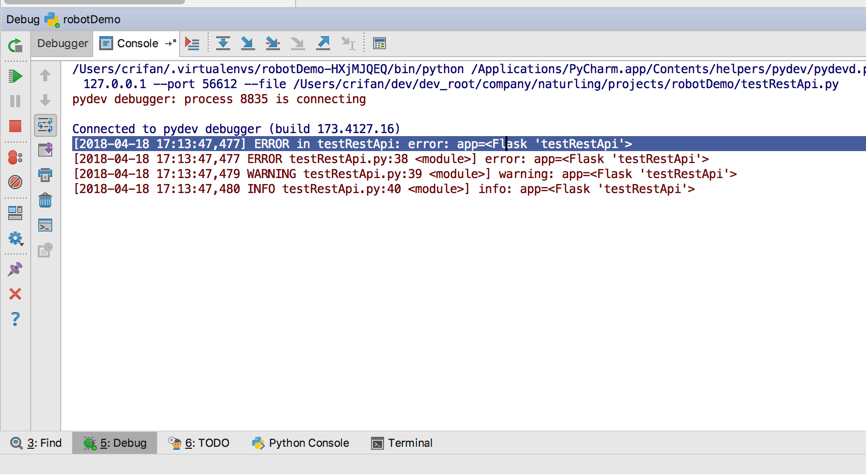This screenshot has width=866, height=475.
Task: Click Step Into My Code icon
Action: [x=273, y=43]
